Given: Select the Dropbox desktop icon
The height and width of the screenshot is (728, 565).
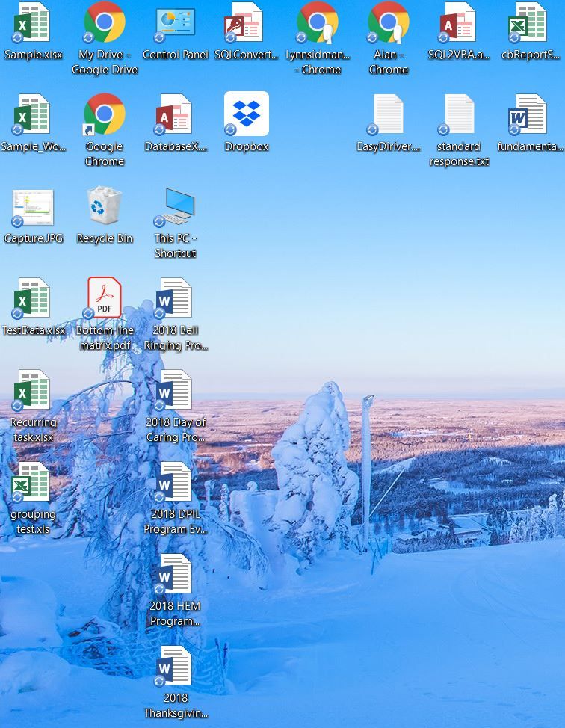Looking at the screenshot, I should (x=247, y=114).
